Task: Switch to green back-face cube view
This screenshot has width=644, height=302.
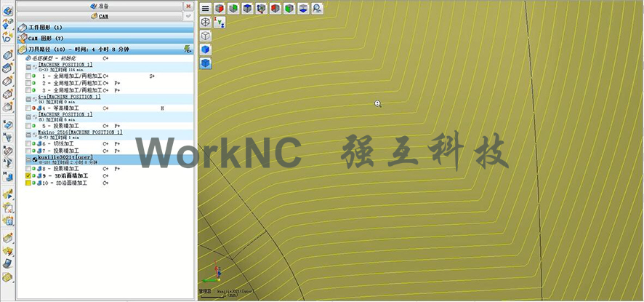Action: [x=234, y=8]
